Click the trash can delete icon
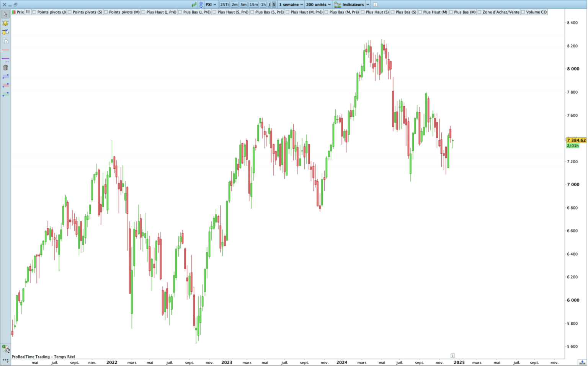The image size is (588, 366). (x=5, y=68)
